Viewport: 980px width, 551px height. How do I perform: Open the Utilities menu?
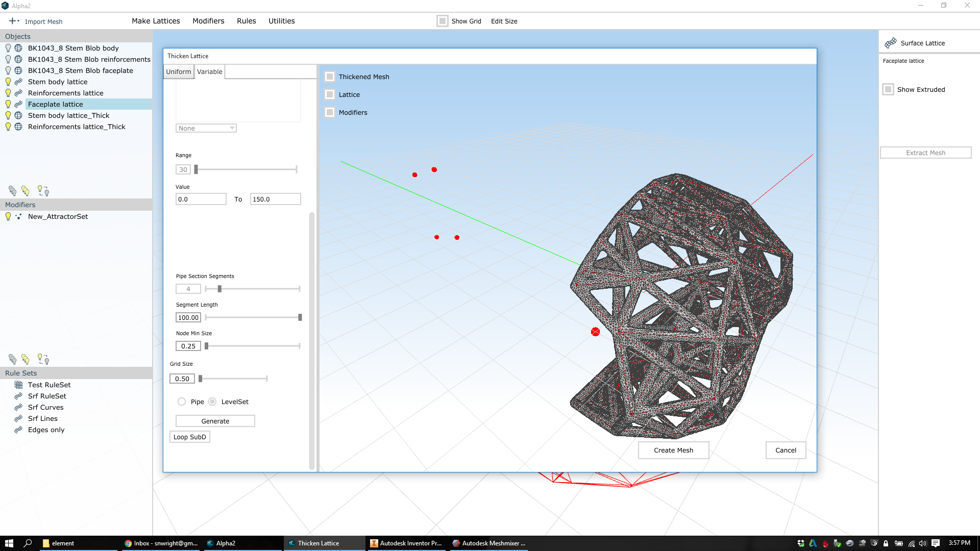pos(281,21)
